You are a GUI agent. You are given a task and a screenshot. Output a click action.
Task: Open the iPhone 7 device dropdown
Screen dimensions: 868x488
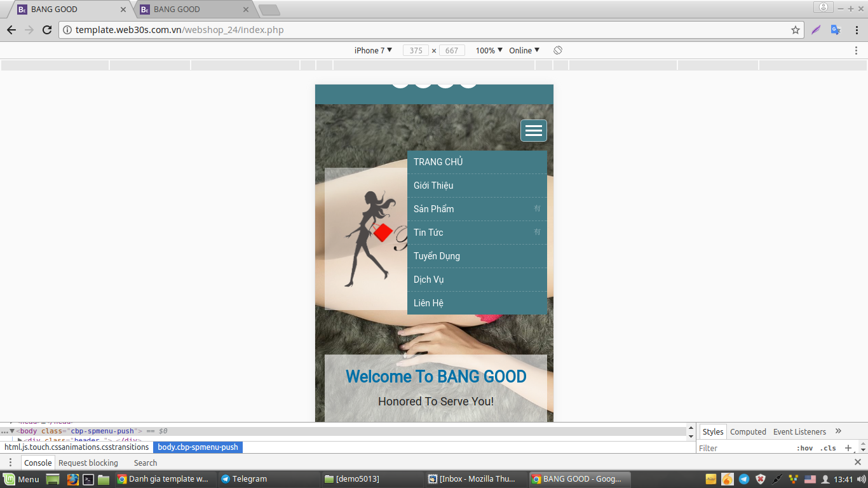[x=373, y=50]
